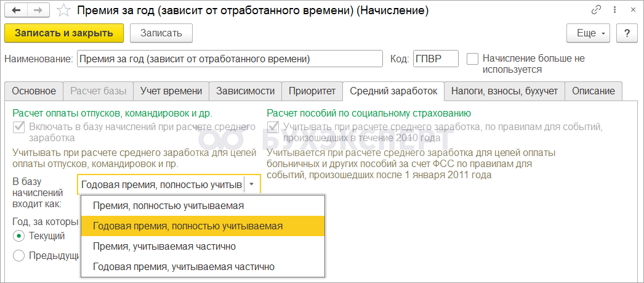644x283 pixels.
Task: Click the back navigation arrow
Action: point(16,10)
